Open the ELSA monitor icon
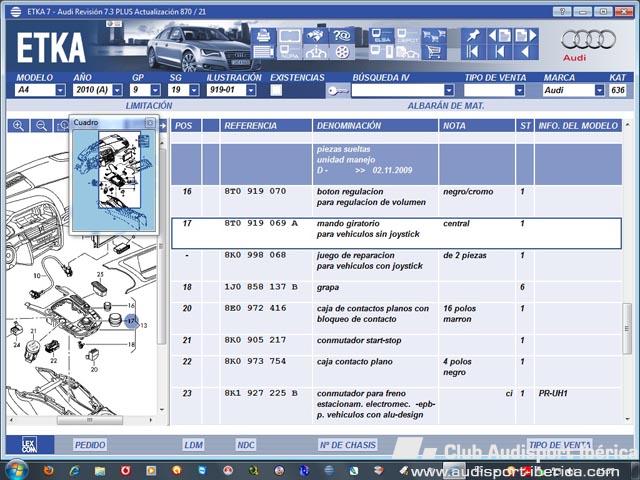This screenshot has height=480, width=640. [x=382, y=36]
